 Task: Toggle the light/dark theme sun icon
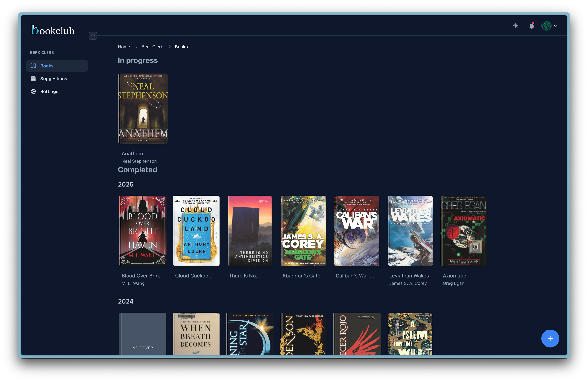point(516,26)
